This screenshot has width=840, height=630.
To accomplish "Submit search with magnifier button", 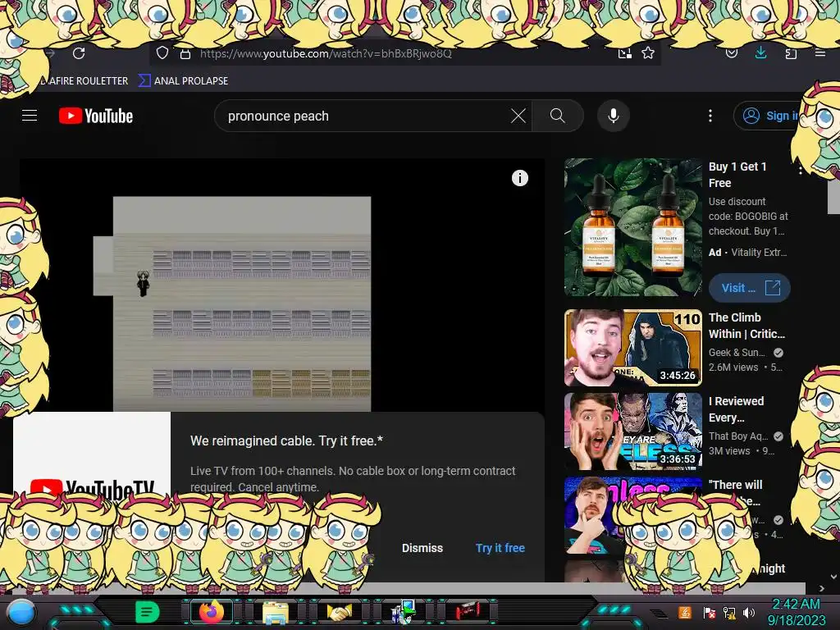I will point(558,116).
